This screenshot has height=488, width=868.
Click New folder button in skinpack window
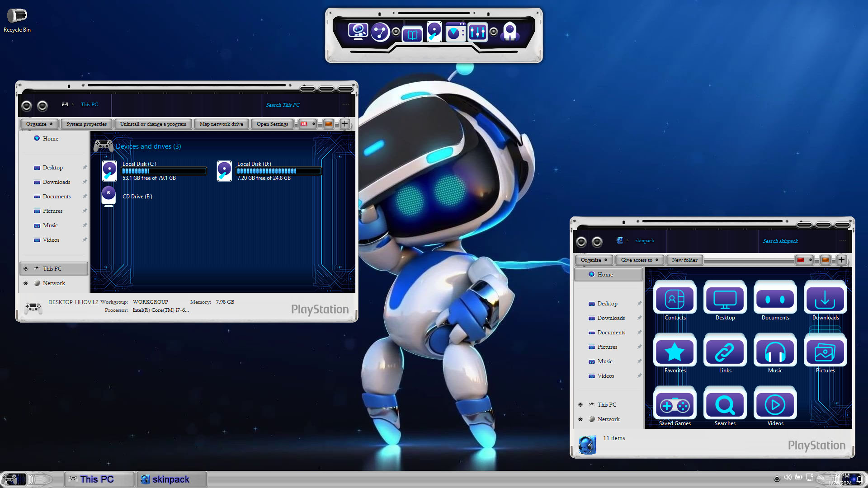coord(684,260)
